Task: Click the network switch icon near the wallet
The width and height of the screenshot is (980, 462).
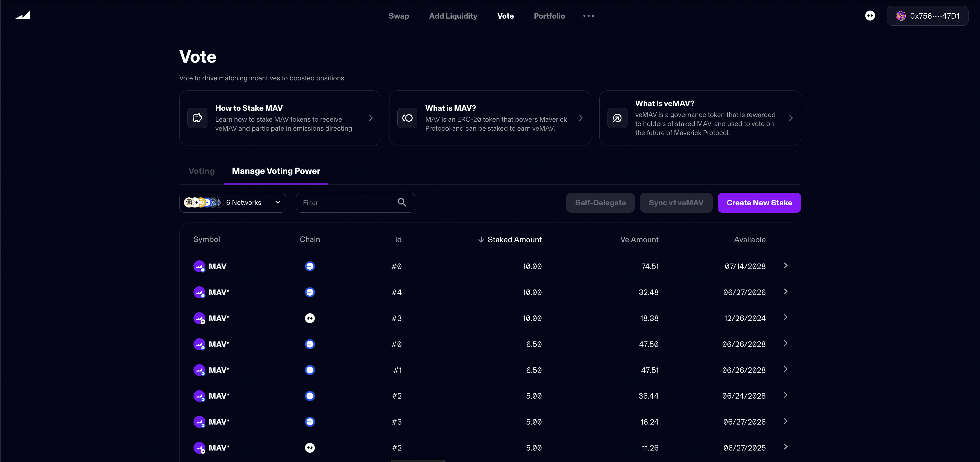Action: pos(870,16)
